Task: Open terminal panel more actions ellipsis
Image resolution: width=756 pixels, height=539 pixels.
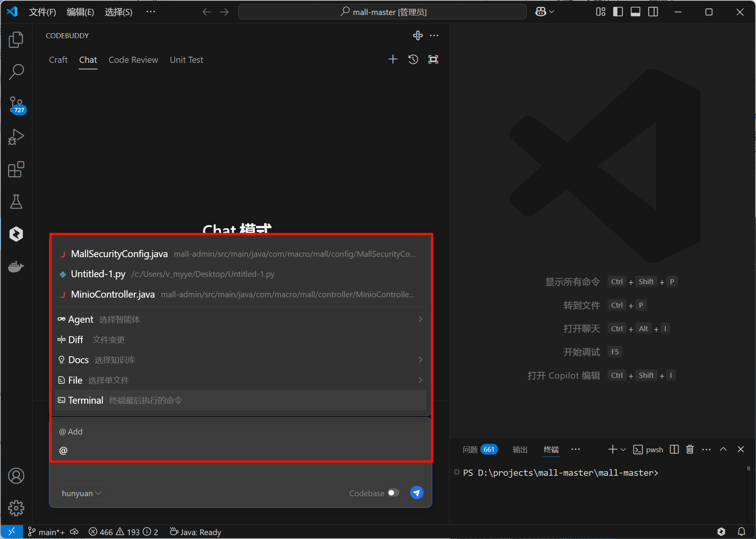Action: tap(706, 450)
